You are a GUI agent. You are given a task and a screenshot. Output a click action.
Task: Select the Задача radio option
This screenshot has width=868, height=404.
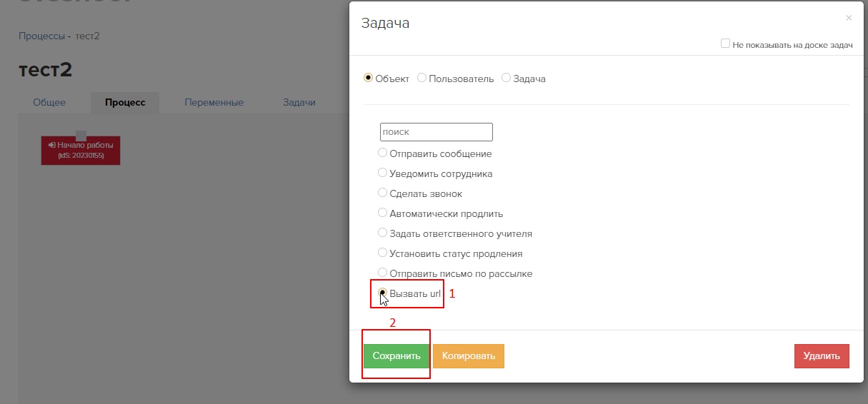(x=507, y=78)
